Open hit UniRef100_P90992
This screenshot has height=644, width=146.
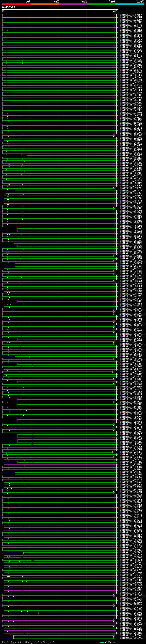131,188
